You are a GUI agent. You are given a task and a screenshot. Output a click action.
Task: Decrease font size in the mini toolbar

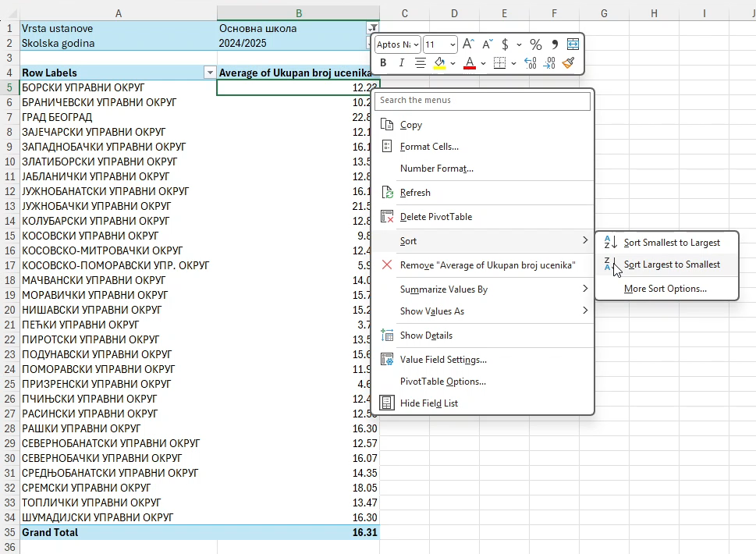tap(488, 44)
